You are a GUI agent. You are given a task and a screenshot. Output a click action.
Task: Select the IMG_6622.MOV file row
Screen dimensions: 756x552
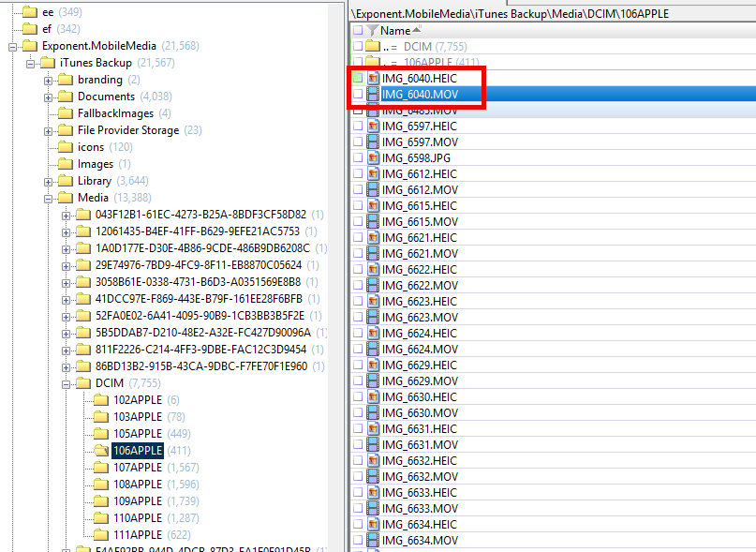[x=420, y=286]
